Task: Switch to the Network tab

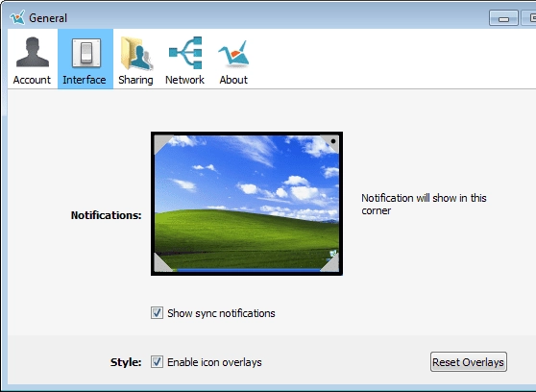Action: (x=185, y=60)
